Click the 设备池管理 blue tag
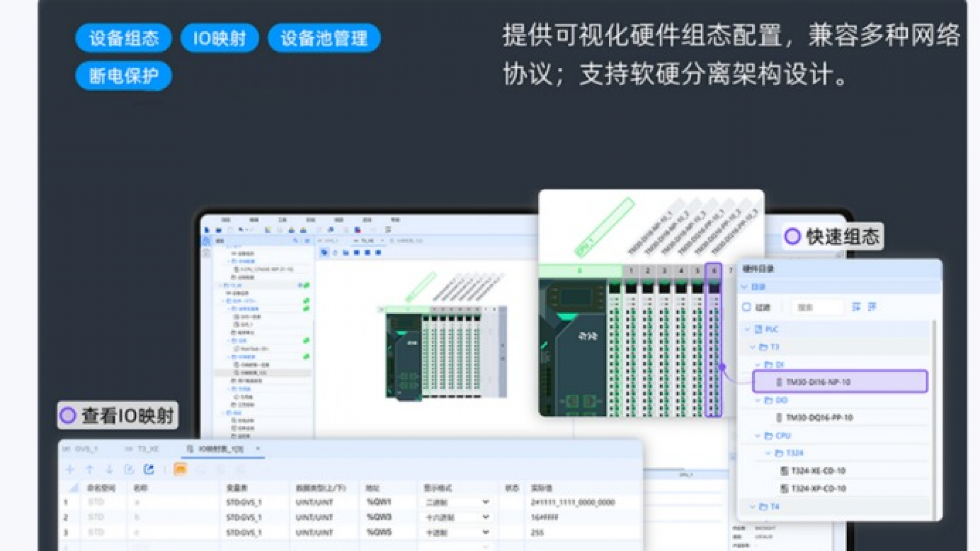 324,38
